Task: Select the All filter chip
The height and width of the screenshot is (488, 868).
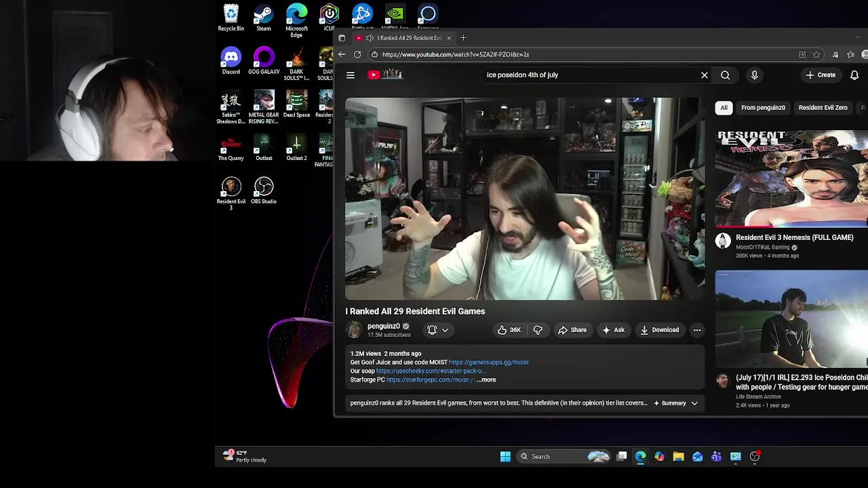Action: coord(724,108)
